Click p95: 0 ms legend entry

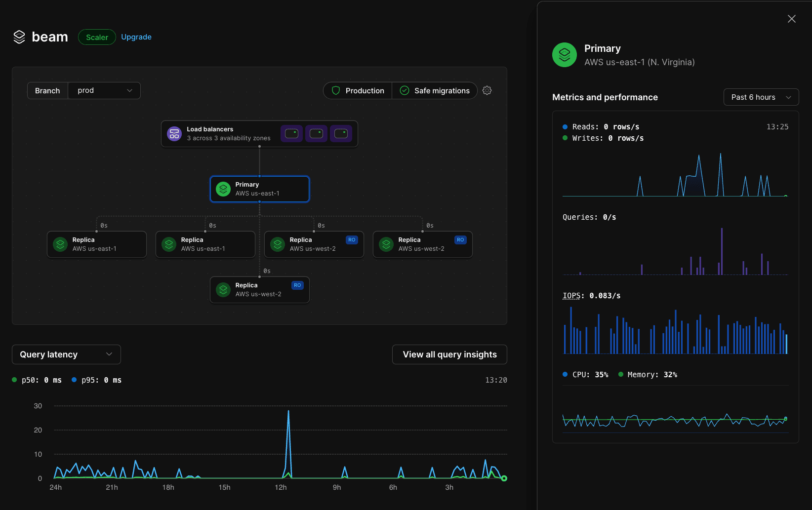click(97, 380)
